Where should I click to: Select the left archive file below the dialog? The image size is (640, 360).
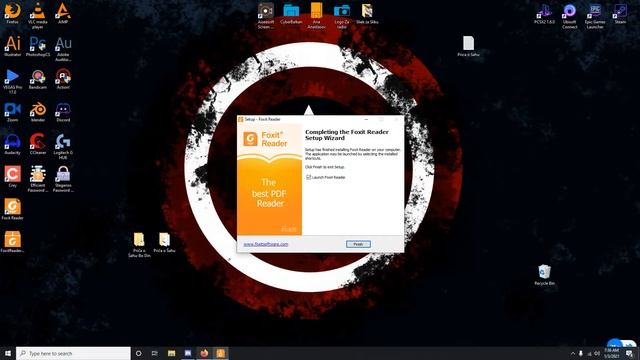139,244
